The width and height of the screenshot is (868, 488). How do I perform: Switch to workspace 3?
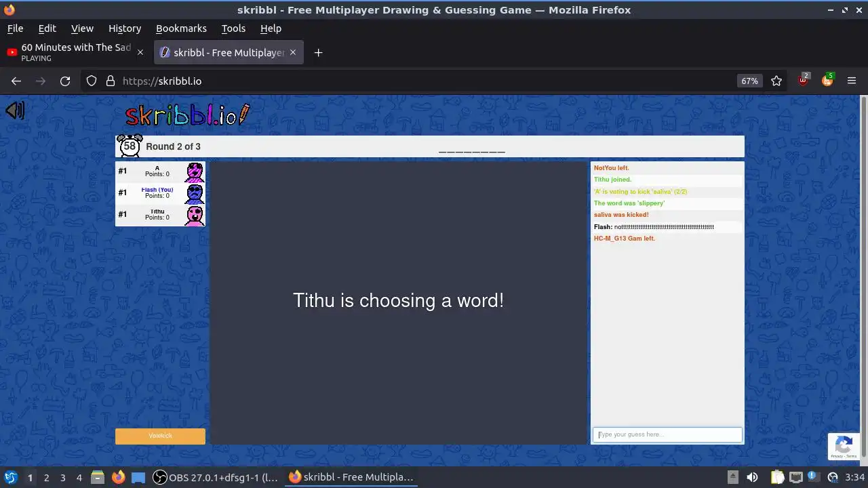62,477
